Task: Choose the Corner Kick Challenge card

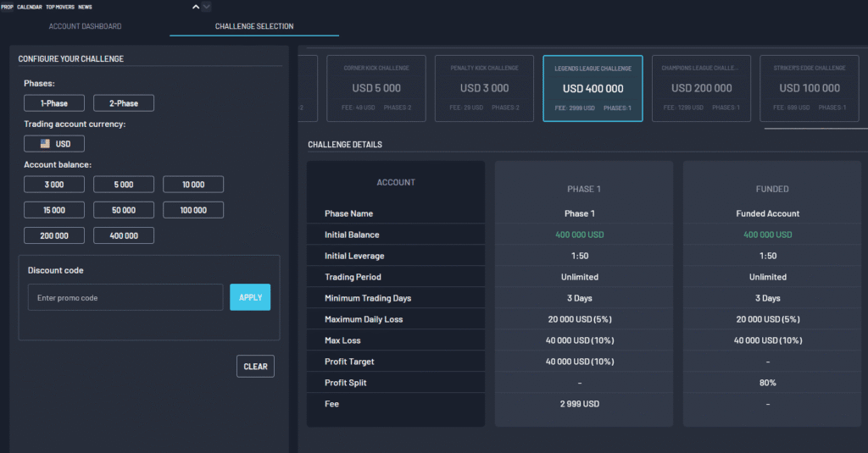Action: click(x=376, y=89)
